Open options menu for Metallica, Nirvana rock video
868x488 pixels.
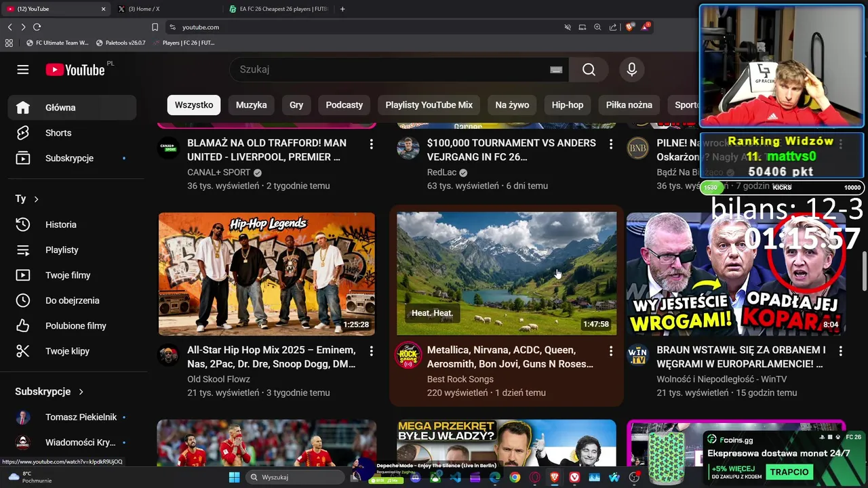[x=610, y=351]
